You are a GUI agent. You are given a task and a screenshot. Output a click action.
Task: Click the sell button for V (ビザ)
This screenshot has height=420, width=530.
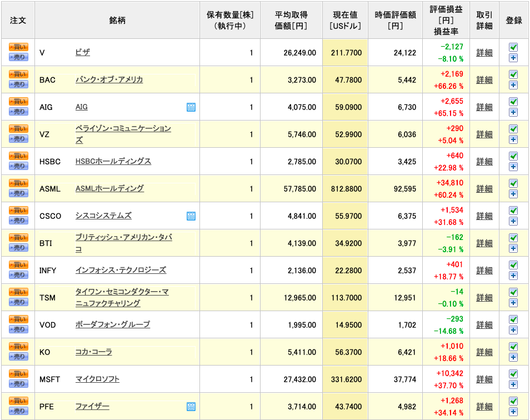click(18, 57)
